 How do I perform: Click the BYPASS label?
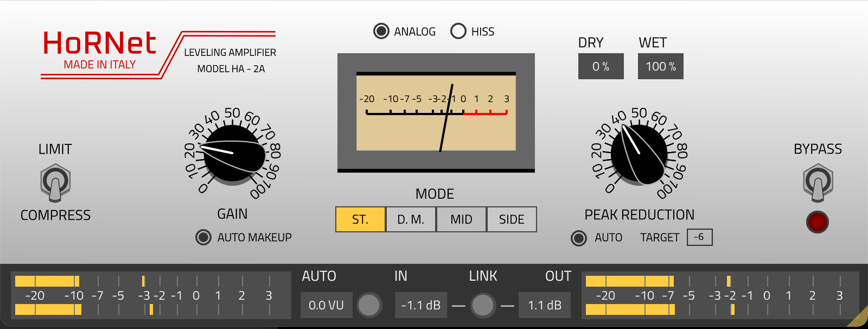tap(818, 149)
